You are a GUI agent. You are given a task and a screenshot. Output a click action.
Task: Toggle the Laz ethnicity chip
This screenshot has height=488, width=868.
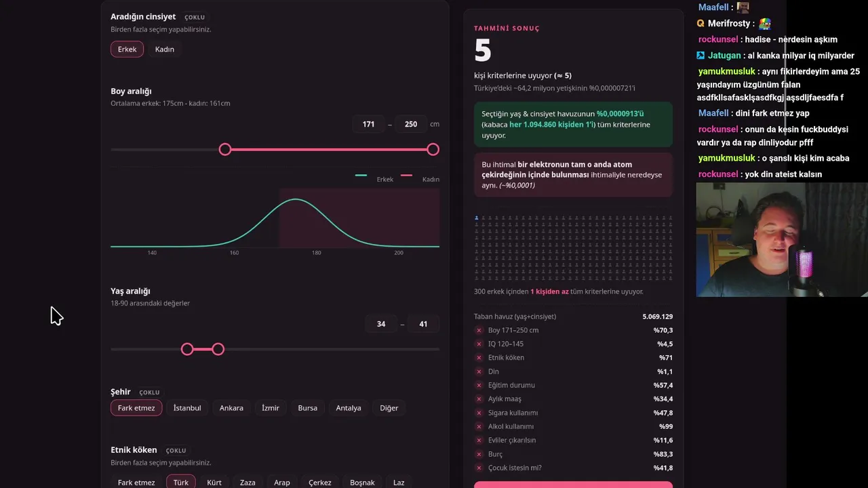(399, 481)
